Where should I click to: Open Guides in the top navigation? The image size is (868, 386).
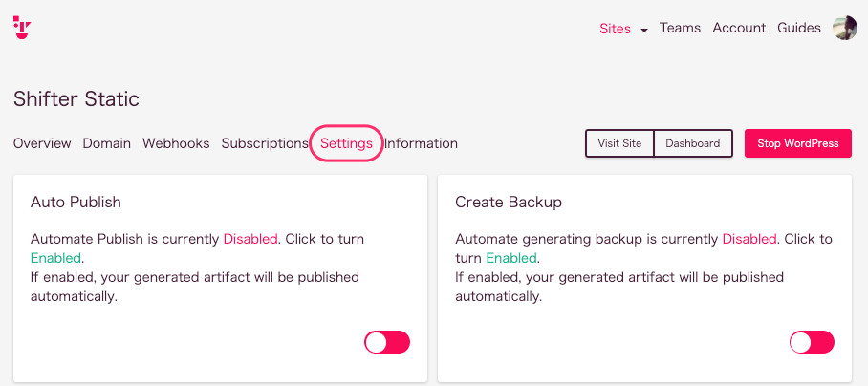(x=799, y=28)
